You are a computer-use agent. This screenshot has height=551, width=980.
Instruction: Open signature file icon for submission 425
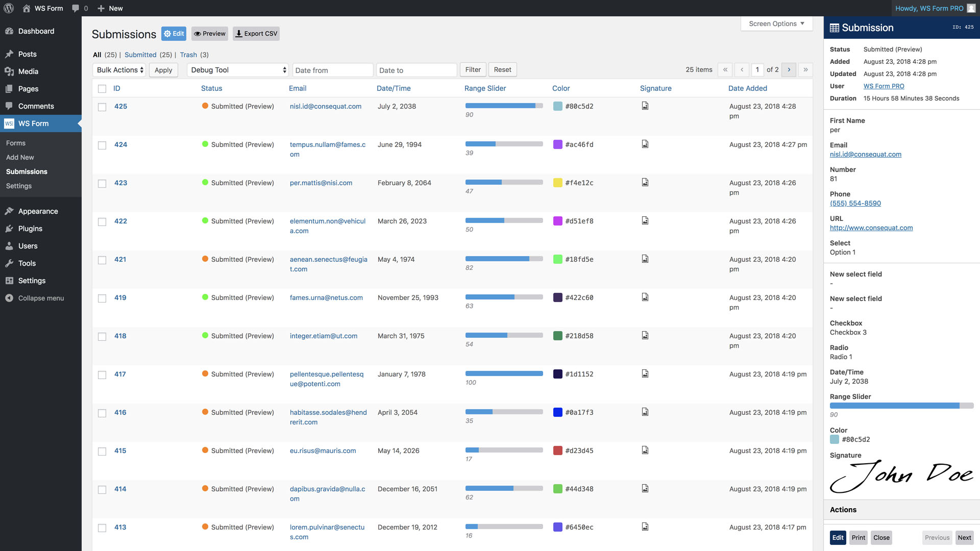coord(645,106)
